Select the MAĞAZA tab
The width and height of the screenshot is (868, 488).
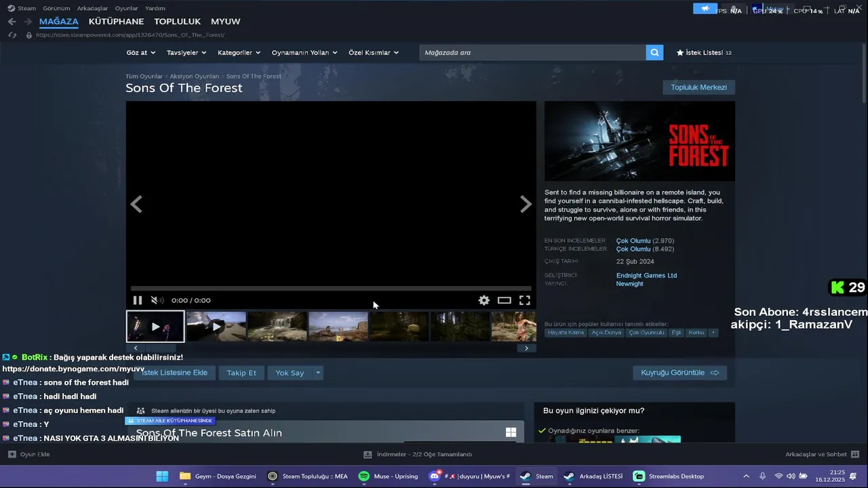[x=59, y=22]
